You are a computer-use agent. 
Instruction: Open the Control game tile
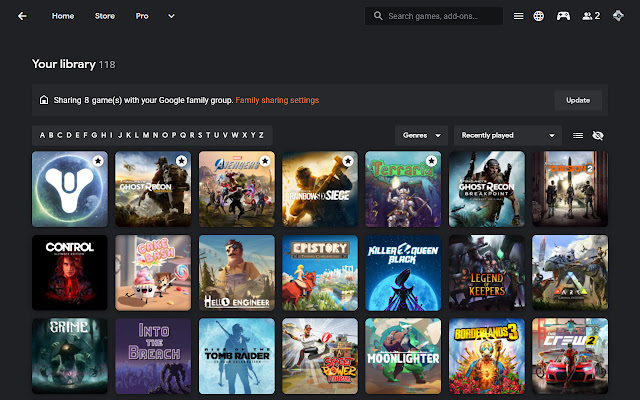tap(70, 273)
